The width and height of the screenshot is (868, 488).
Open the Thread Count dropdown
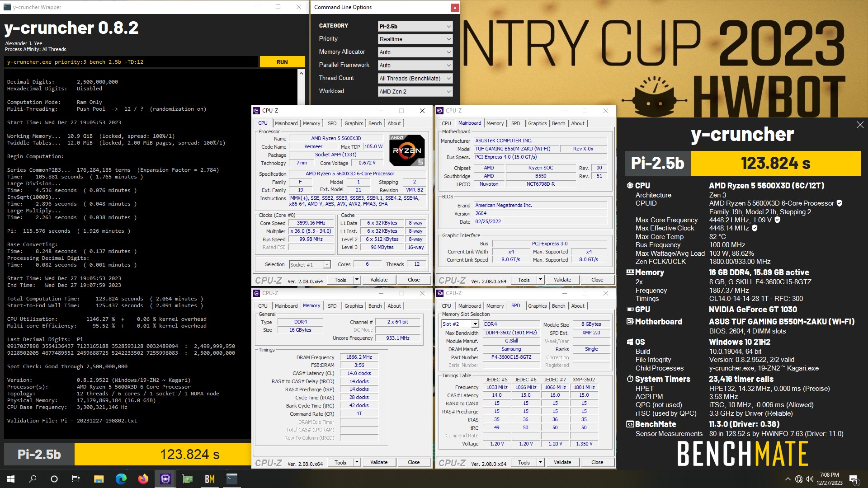point(415,79)
